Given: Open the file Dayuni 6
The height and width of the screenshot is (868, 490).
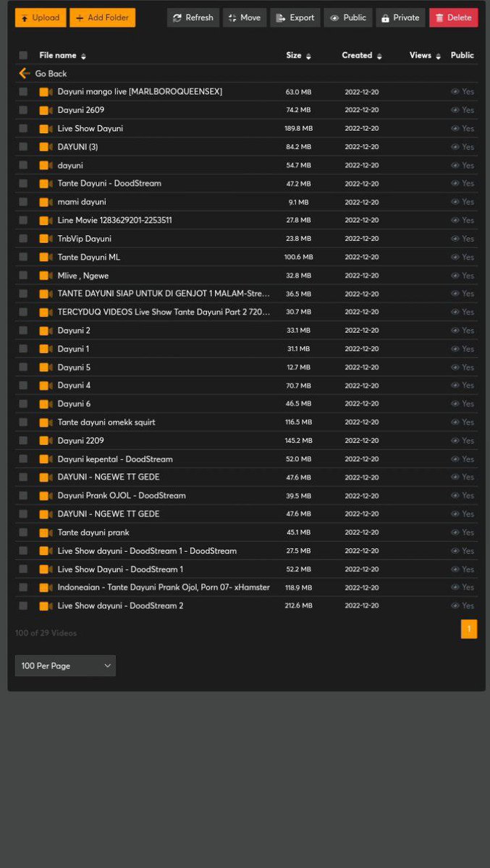Looking at the screenshot, I should (x=74, y=404).
